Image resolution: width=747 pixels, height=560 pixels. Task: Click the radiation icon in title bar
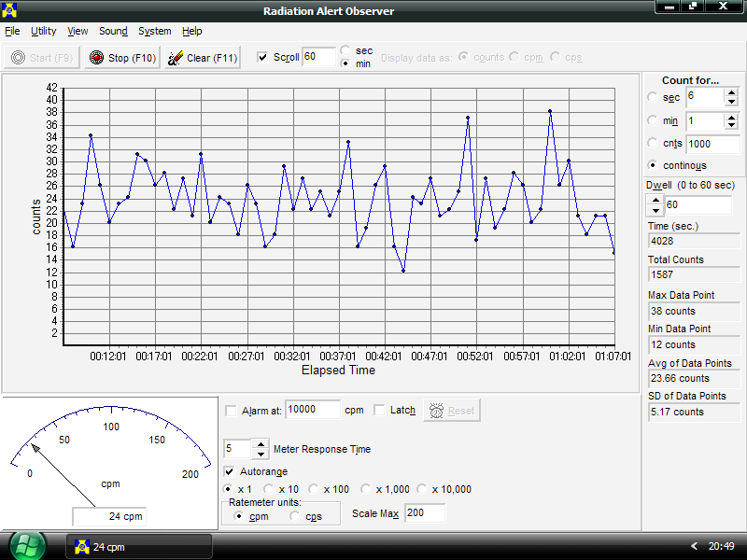9,9
